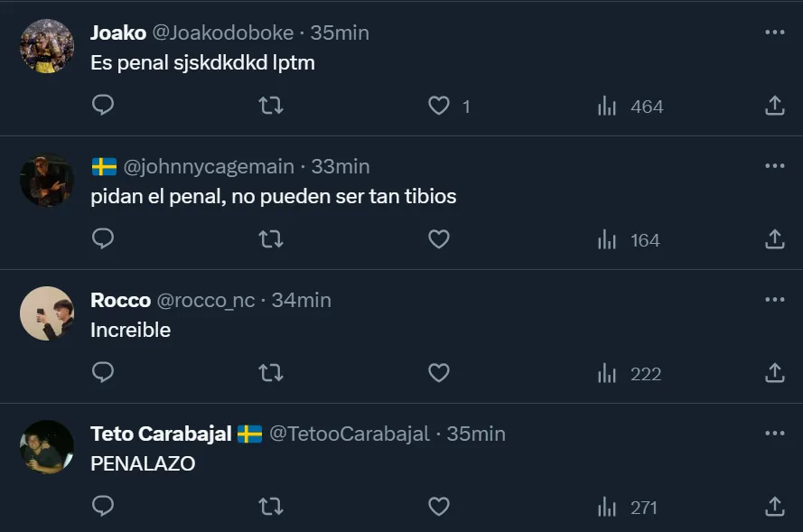
Task: Open three-dot menu on Rocco's tweet
Action: pos(774,300)
